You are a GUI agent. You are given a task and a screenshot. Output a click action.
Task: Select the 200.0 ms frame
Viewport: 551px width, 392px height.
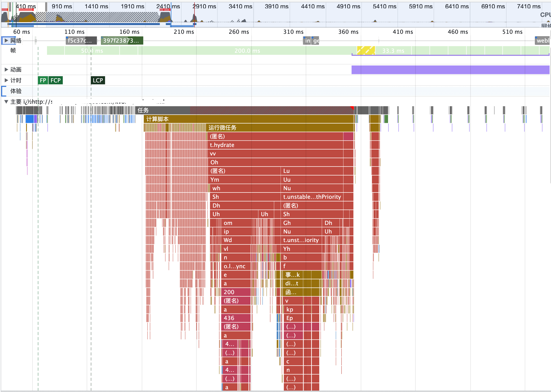pos(247,51)
